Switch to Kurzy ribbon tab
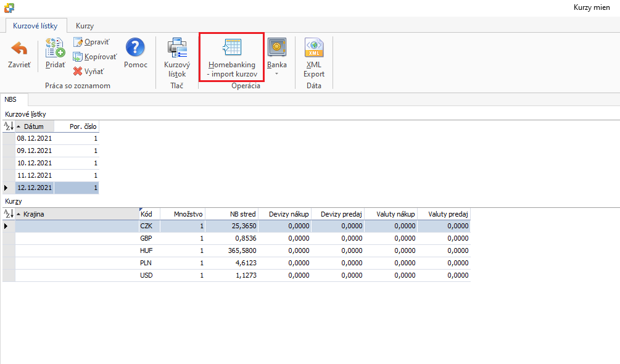The height and width of the screenshot is (364, 620). 85,26
